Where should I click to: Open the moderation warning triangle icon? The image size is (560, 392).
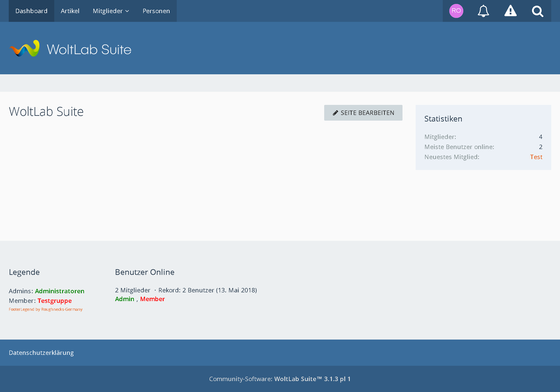[511, 11]
